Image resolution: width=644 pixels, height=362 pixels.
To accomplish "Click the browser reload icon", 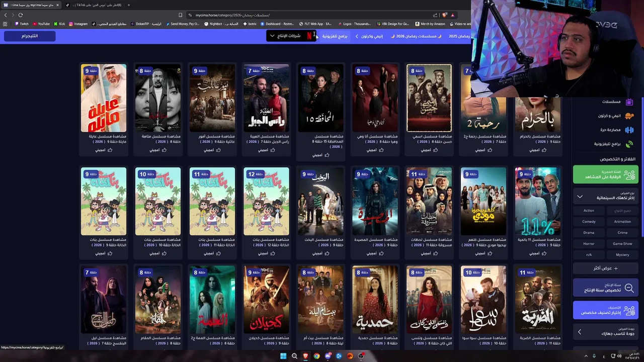I will tap(21, 15).
